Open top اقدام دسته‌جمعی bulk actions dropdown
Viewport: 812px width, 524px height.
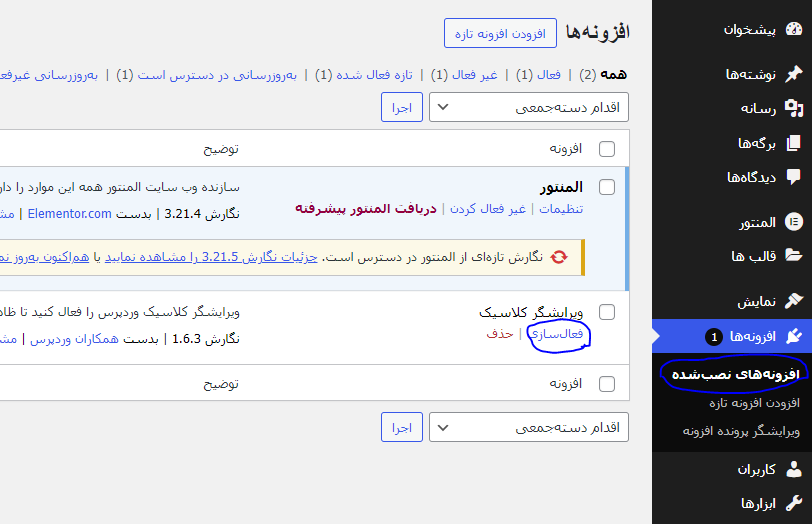tap(529, 107)
